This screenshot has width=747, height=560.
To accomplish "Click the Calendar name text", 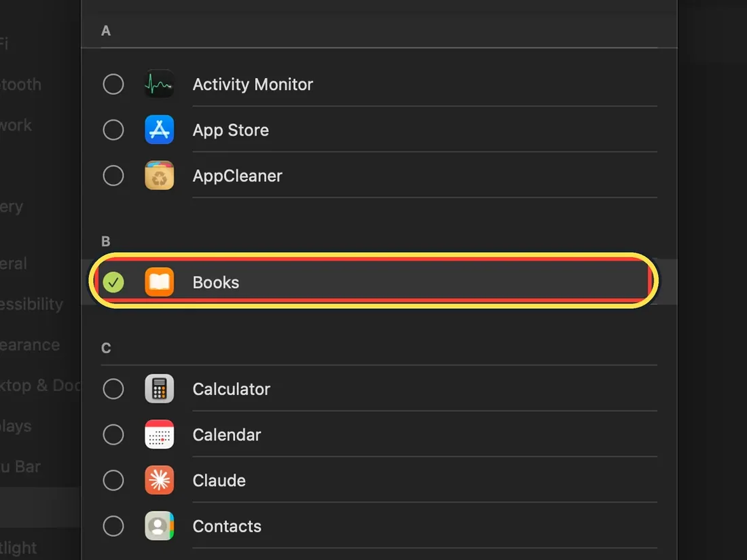I will [227, 434].
